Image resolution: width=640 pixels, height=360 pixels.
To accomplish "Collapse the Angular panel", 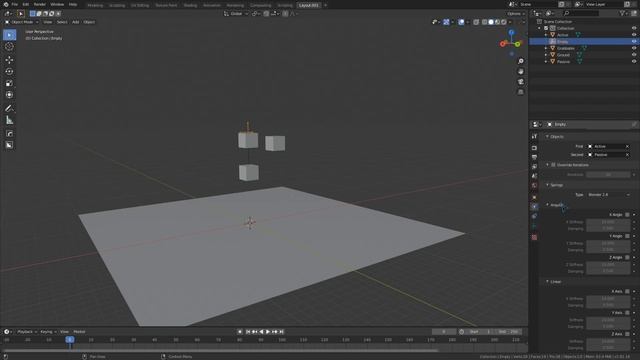I will (547, 205).
